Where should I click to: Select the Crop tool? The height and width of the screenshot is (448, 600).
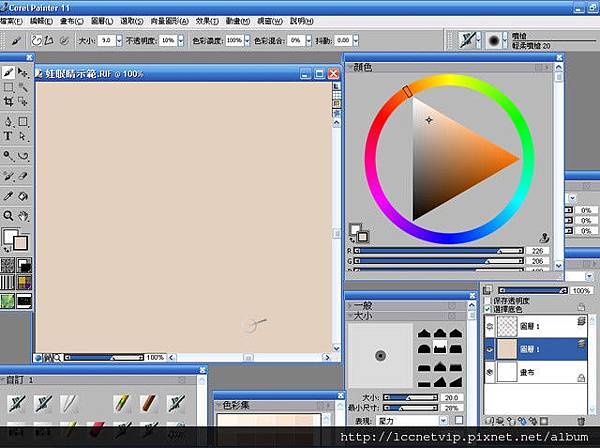coord(8,102)
